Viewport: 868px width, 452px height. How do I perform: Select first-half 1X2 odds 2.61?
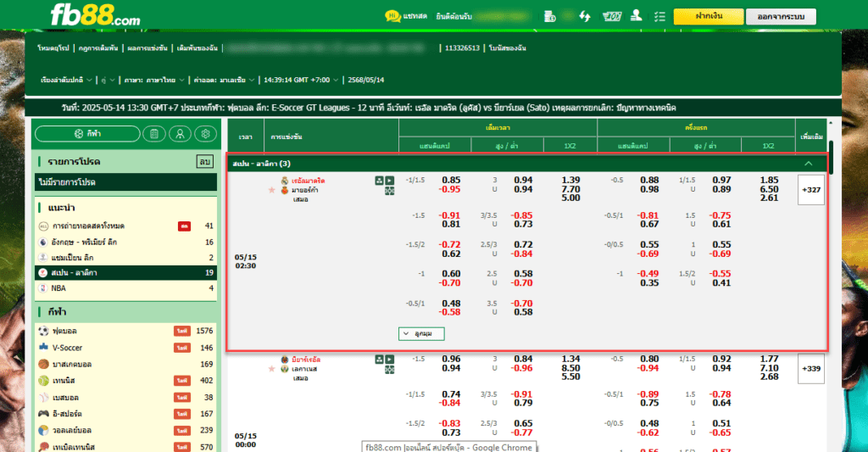point(769,198)
